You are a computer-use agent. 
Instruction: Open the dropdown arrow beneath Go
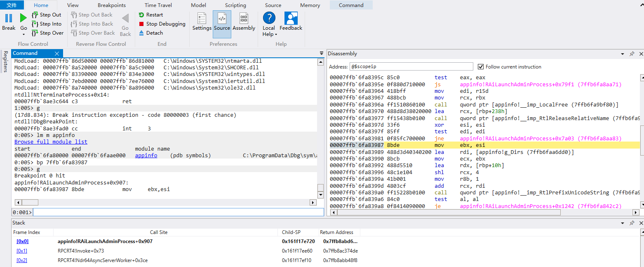point(24,35)
